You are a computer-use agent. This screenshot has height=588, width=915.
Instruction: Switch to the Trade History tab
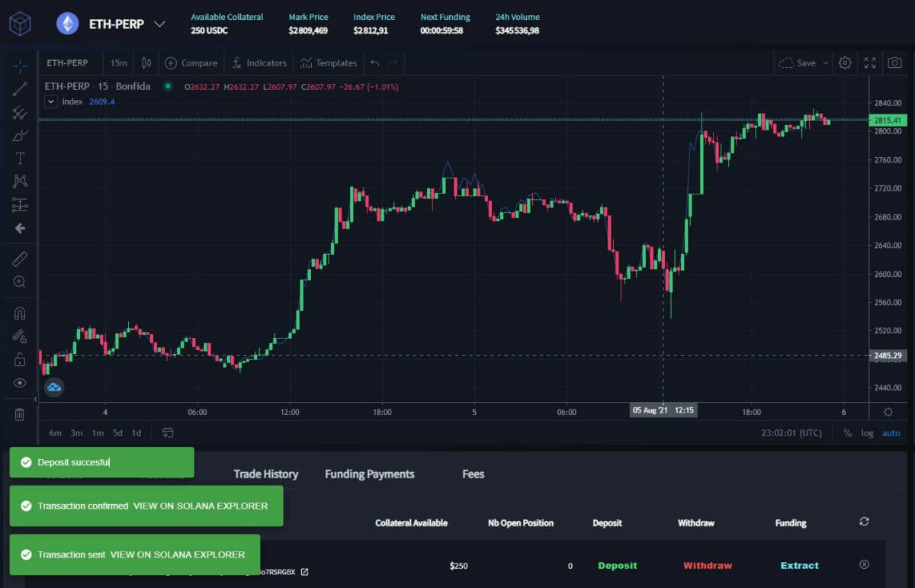[265, 474]
